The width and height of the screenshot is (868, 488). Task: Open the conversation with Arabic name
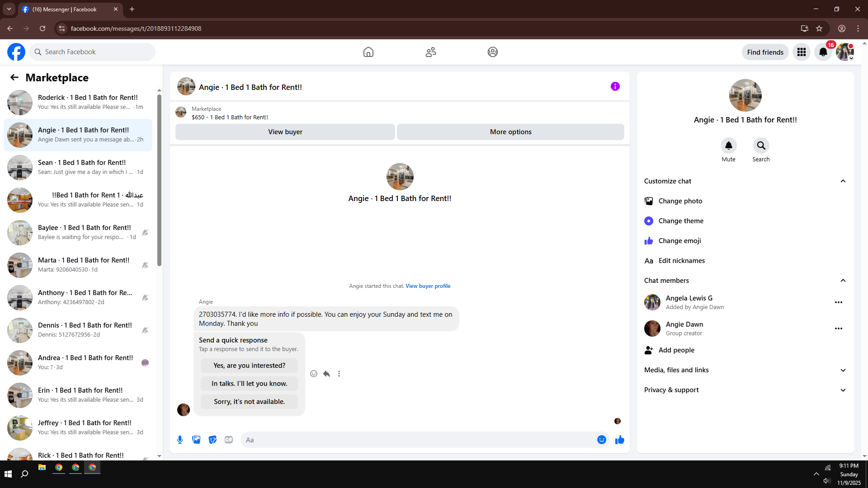tap(78, 200)
